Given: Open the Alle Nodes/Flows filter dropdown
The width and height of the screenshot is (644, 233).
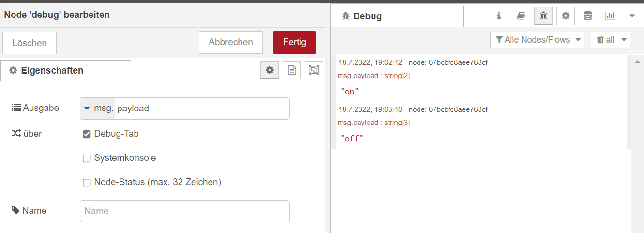Looking at the screenshot, I should tap(537, 40).
